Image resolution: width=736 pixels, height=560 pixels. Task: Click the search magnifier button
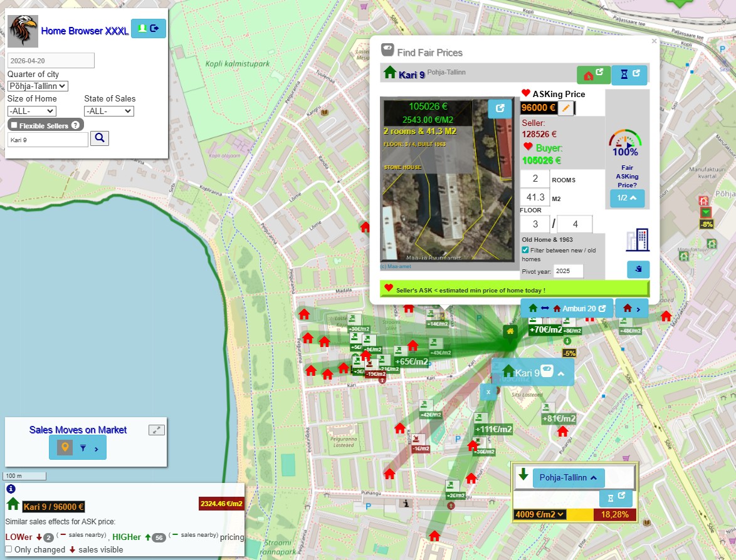99,138
